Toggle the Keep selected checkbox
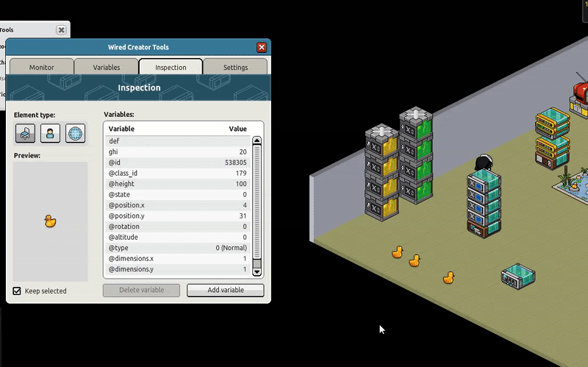 [x=17, y=291]
